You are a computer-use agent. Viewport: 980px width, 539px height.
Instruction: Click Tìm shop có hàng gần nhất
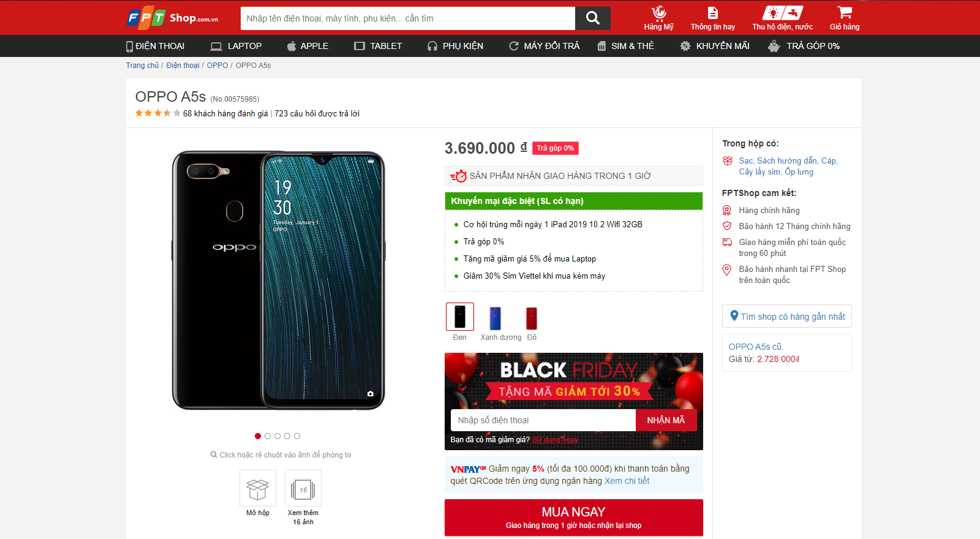[x=787, y=316]
